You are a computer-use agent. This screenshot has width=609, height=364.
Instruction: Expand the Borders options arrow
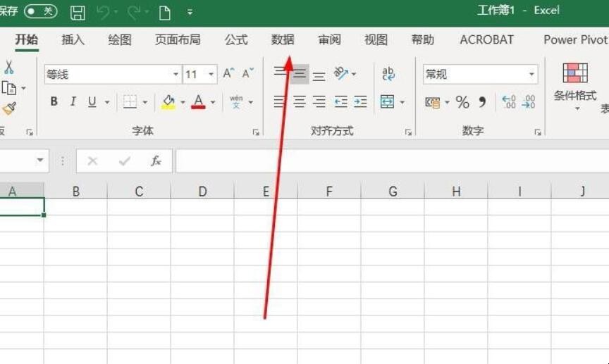pos(145,103)
